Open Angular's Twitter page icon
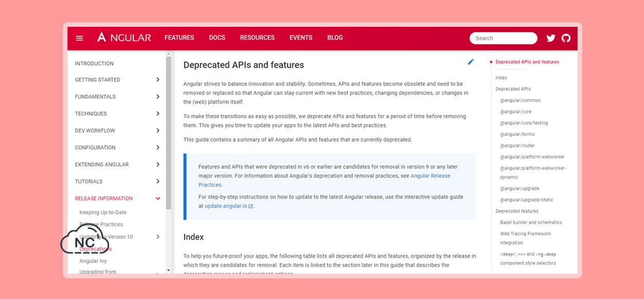Viewport: 644px width, 299px height. click(x=551, y=38)
